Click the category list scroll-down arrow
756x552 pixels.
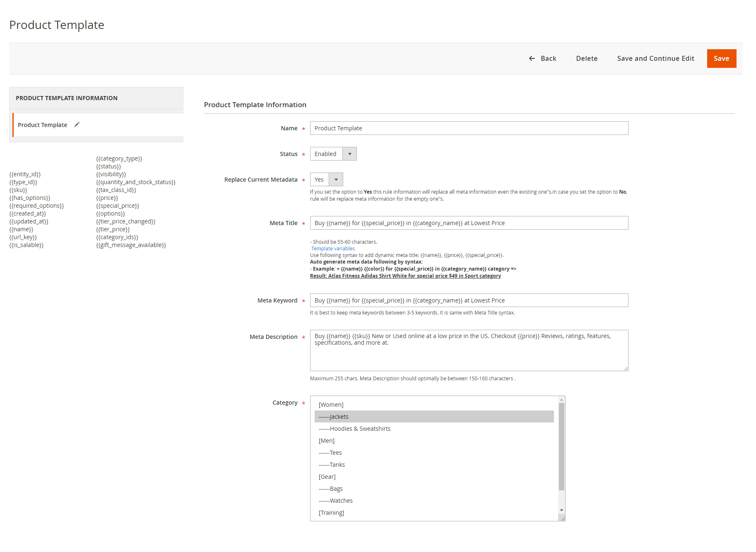tap(561, 510)
